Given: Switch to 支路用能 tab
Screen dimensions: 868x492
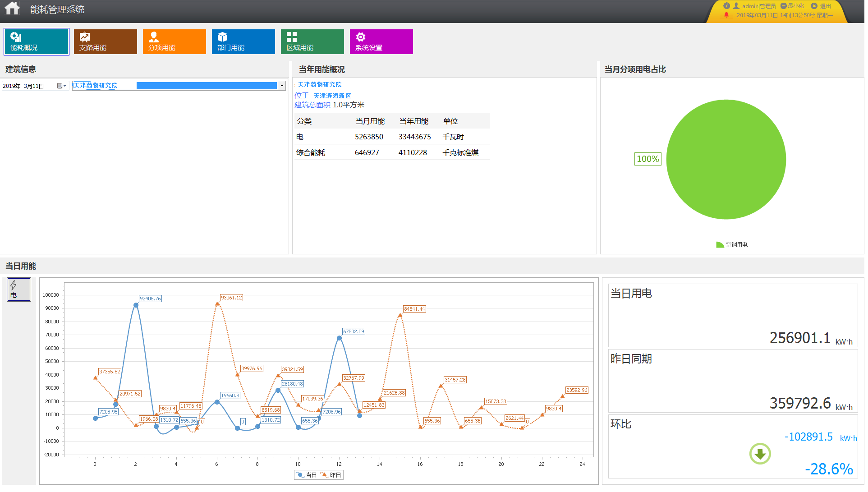Looking at the screenshot, I should tap(105, 41).
